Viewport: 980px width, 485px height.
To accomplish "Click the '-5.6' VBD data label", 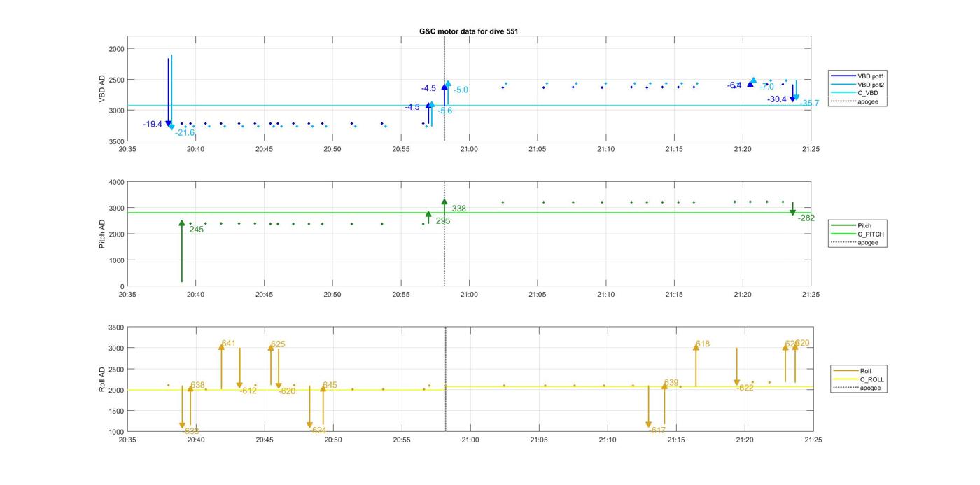I will 445,111.
